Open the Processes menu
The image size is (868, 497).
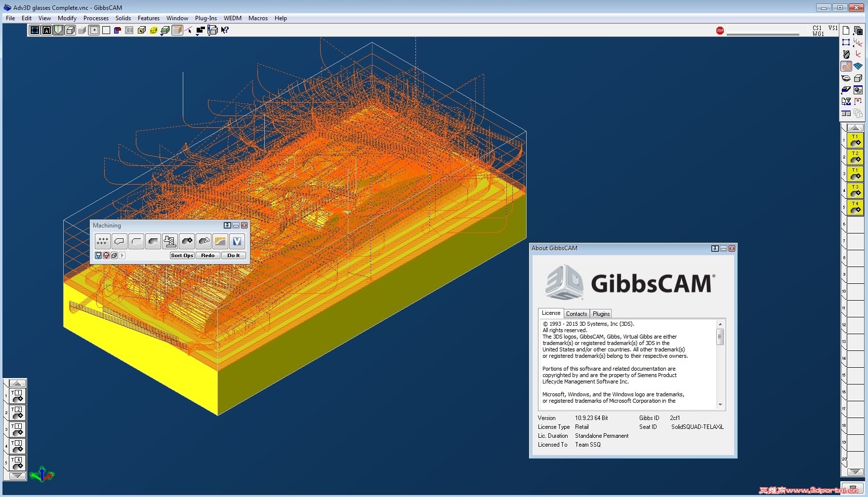point(96,18)
